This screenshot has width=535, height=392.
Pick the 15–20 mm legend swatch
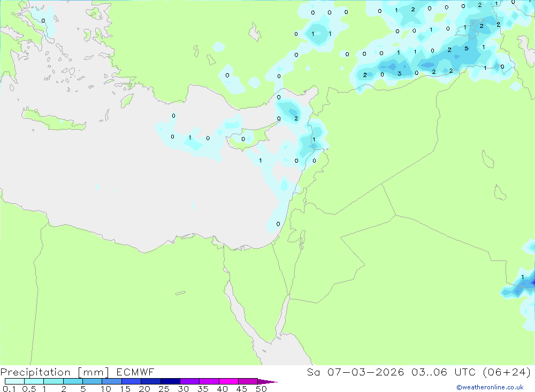(x=131, y=381)
